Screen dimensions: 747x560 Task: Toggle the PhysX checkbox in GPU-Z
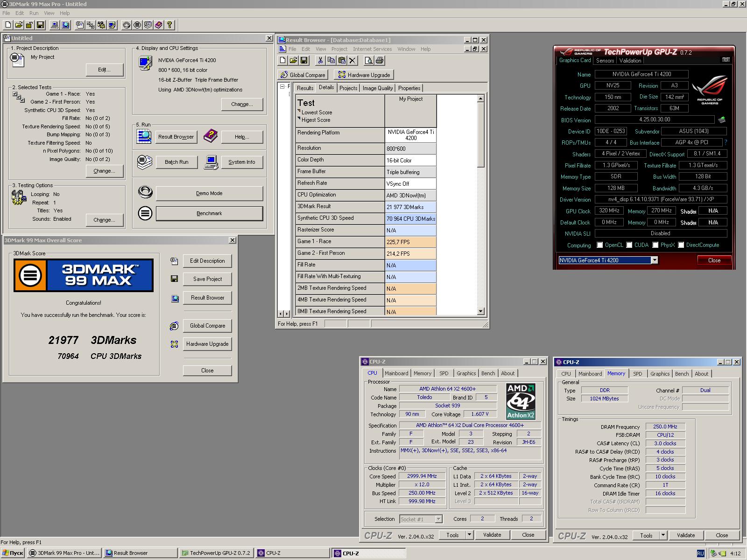tap(655, 245)
